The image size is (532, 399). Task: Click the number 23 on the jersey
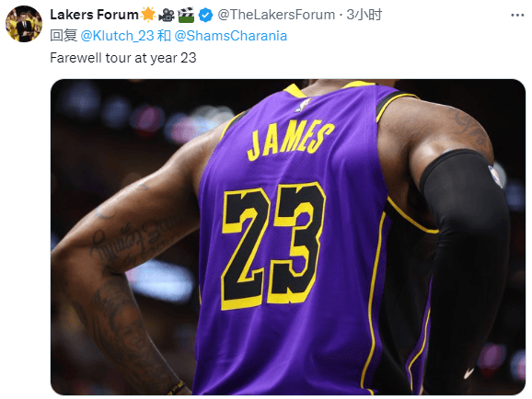tap(272, 246)
